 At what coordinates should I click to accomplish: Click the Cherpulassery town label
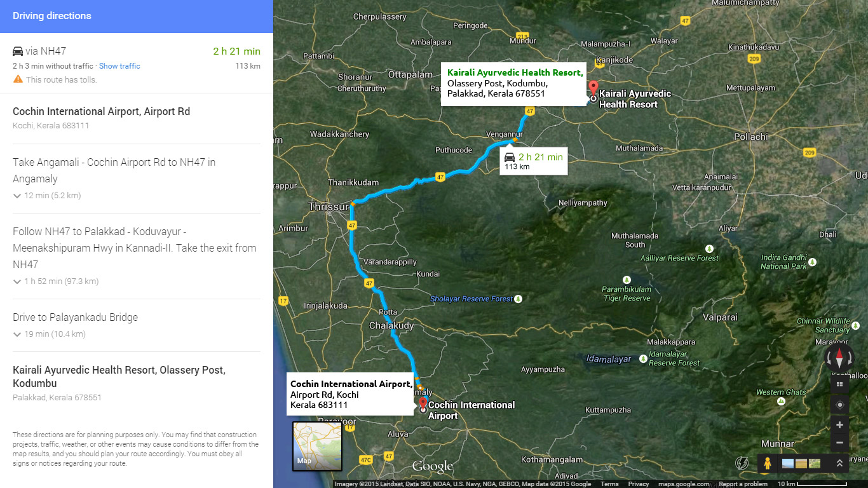[x=379, y=17]
